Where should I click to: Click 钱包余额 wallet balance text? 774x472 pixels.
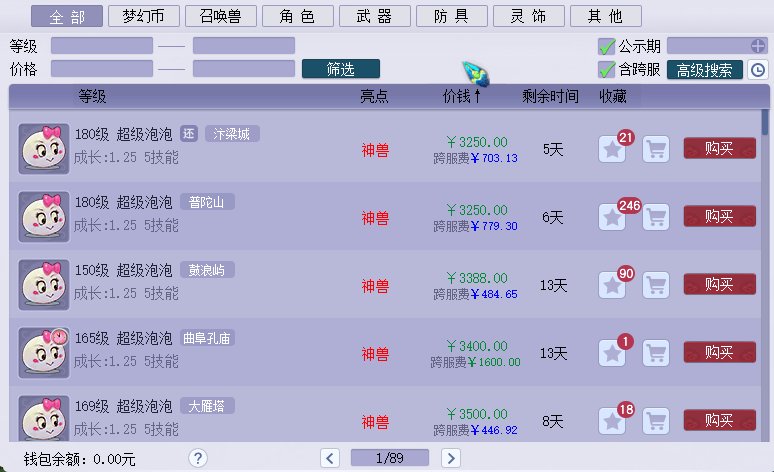79,459
